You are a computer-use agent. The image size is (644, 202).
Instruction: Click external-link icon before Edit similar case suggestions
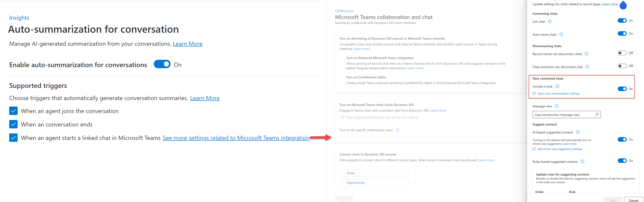[534, 149]
